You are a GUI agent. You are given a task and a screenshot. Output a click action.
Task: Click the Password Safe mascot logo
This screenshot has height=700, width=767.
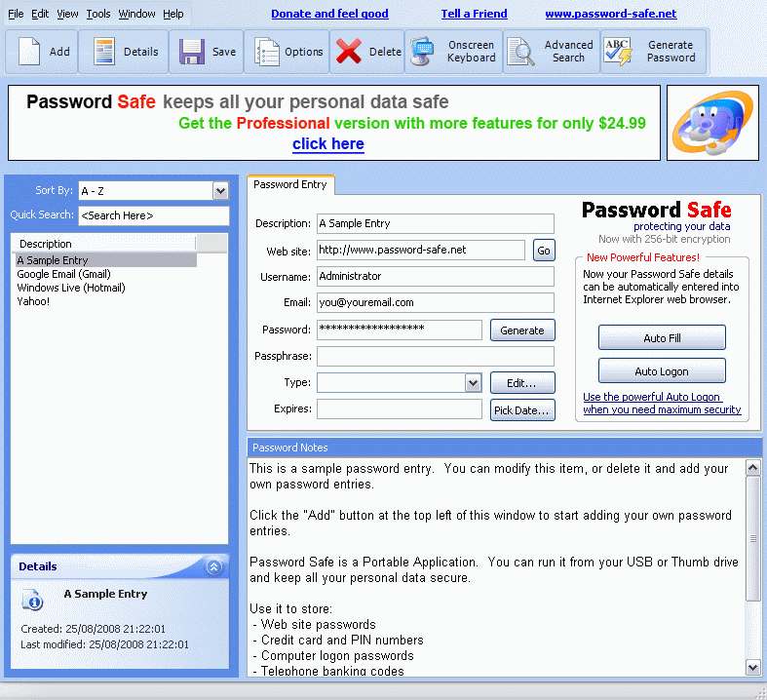coord(712,123)
